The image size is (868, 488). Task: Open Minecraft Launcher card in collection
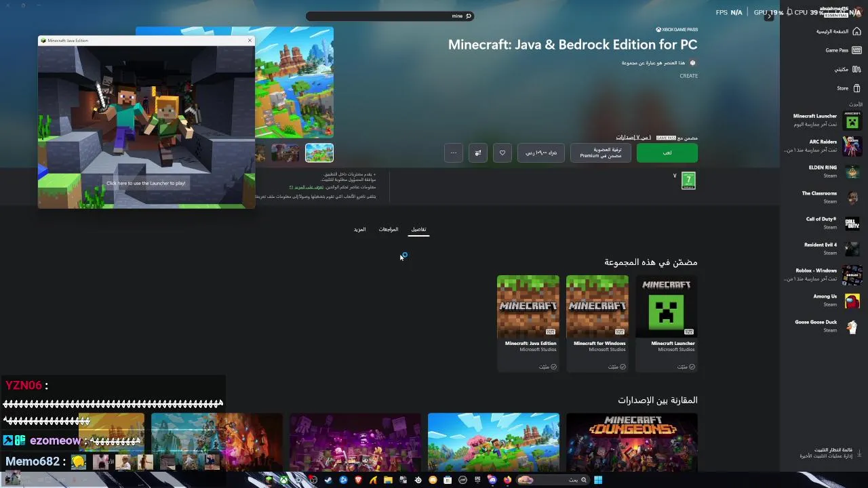point(667,323)
